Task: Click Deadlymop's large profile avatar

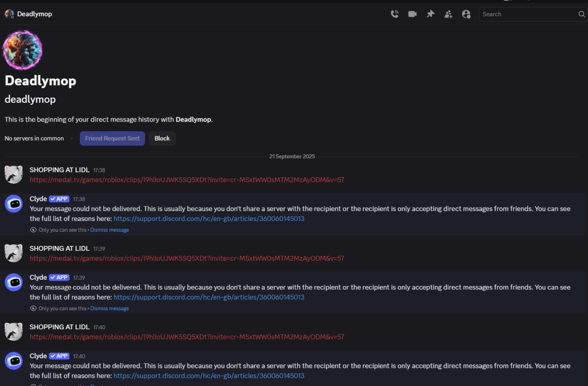Action: (x=23, y=50)
